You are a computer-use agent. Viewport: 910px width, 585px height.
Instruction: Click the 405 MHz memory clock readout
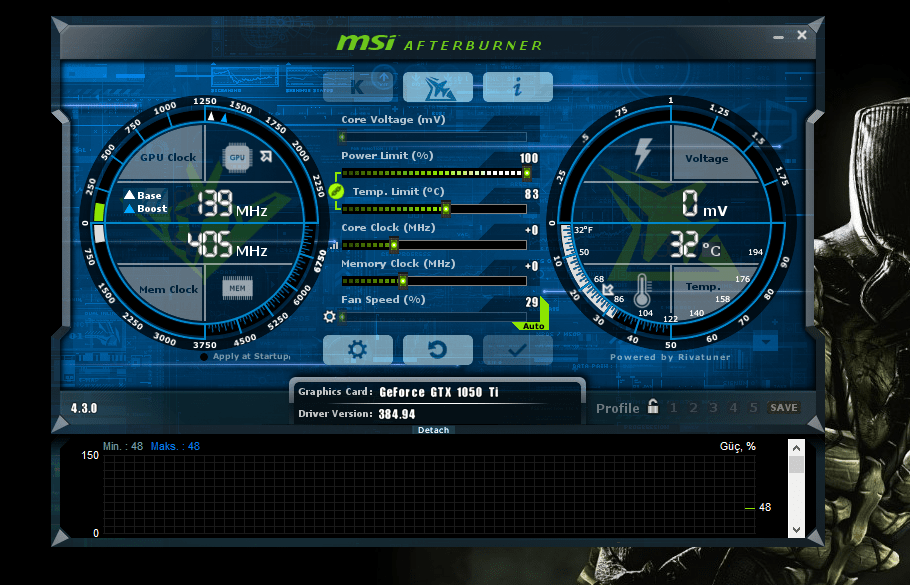tap(228, 244)
